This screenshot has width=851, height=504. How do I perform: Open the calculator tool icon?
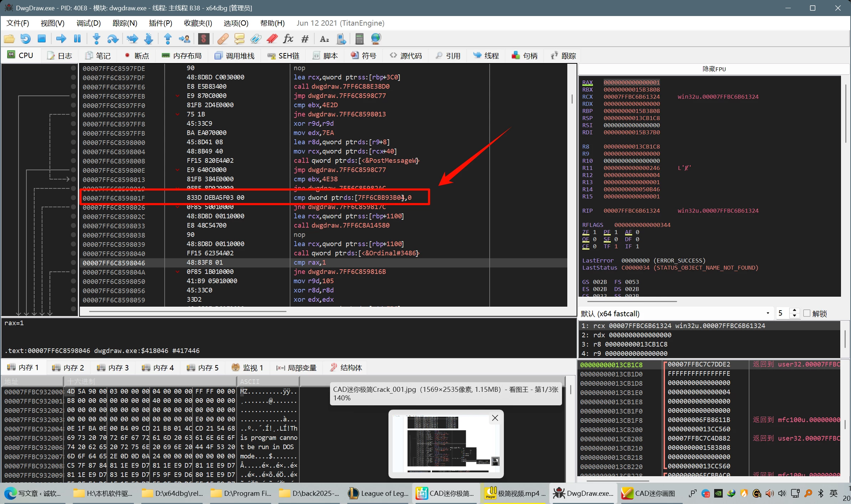click(359, 38)
